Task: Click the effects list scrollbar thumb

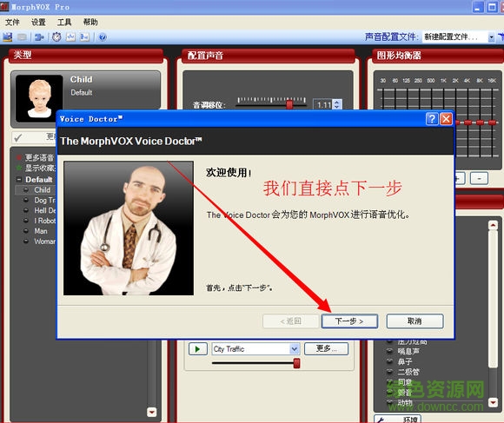Action: click(x=493, y=299)
